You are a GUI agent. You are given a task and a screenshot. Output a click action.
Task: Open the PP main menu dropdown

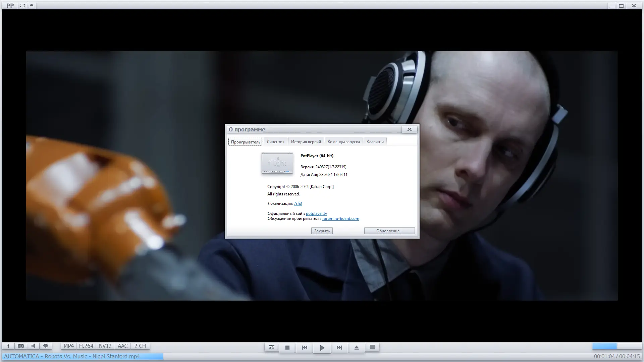tap(10, 6)
